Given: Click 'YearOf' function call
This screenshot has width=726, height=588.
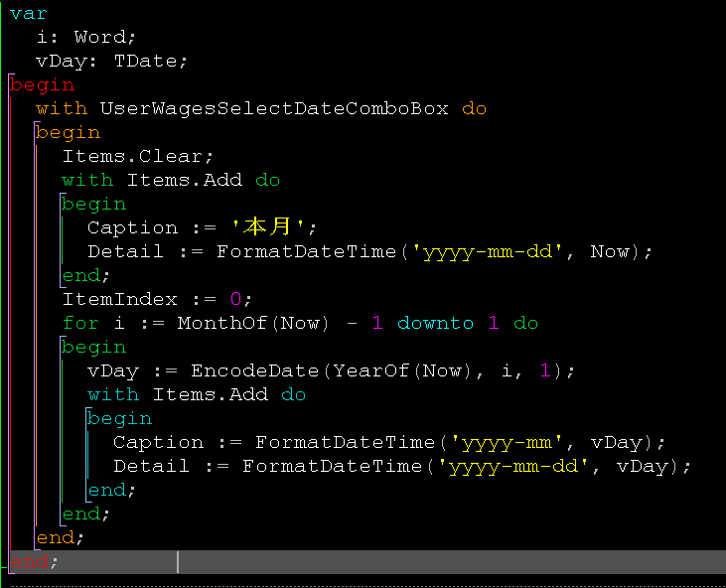Looking at the screenshot, I should tap(370, 370).
